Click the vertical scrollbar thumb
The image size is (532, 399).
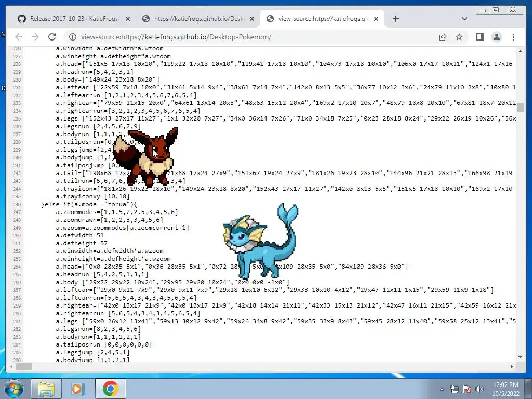[520, 108]
